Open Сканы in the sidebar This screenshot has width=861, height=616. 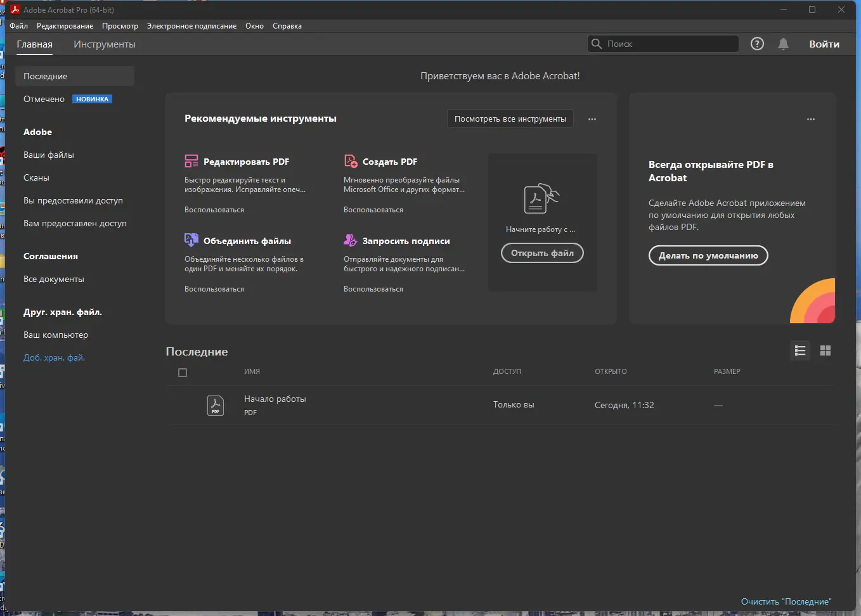tap(36, 177)
